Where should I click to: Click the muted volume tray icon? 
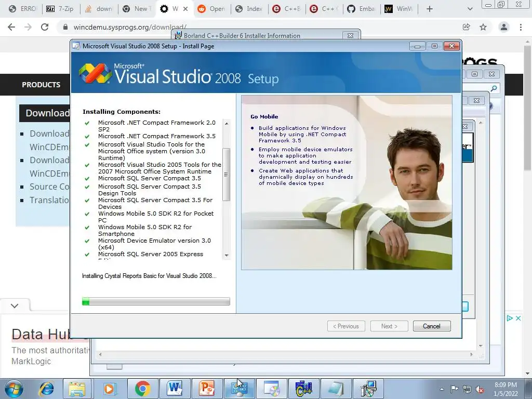pyautogui.click(x=480, y=389)
